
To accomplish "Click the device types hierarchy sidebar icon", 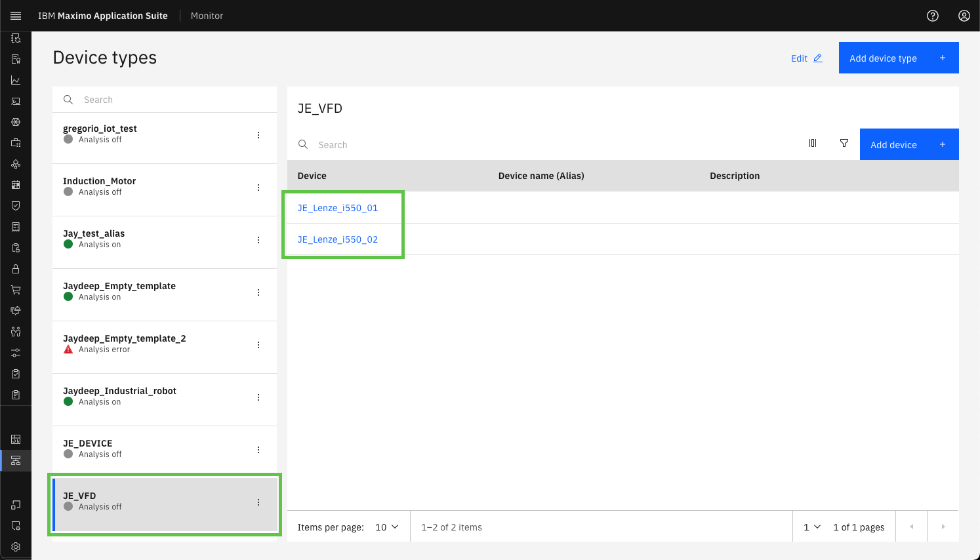I will 16,460.
